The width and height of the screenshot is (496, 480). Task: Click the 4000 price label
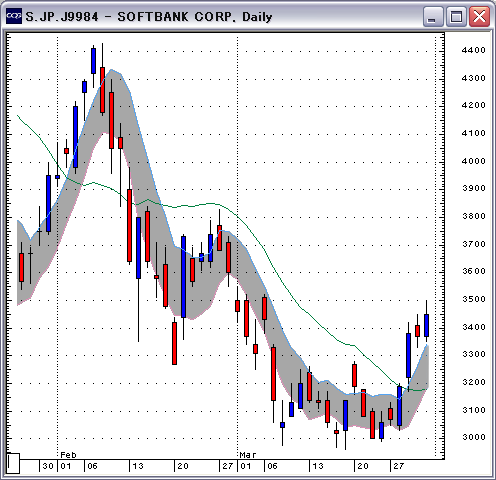(473, 161)
